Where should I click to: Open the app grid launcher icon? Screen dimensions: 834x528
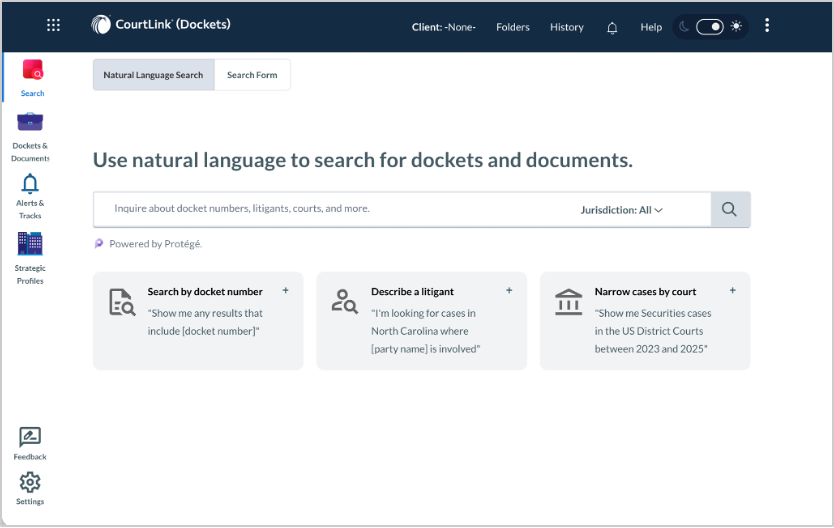(x=53, y=26)
